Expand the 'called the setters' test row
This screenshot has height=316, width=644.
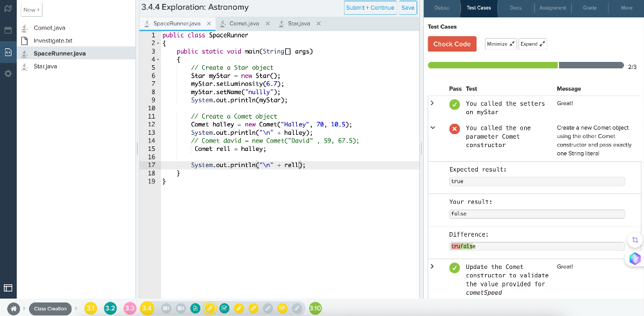[x=432, y=103]
